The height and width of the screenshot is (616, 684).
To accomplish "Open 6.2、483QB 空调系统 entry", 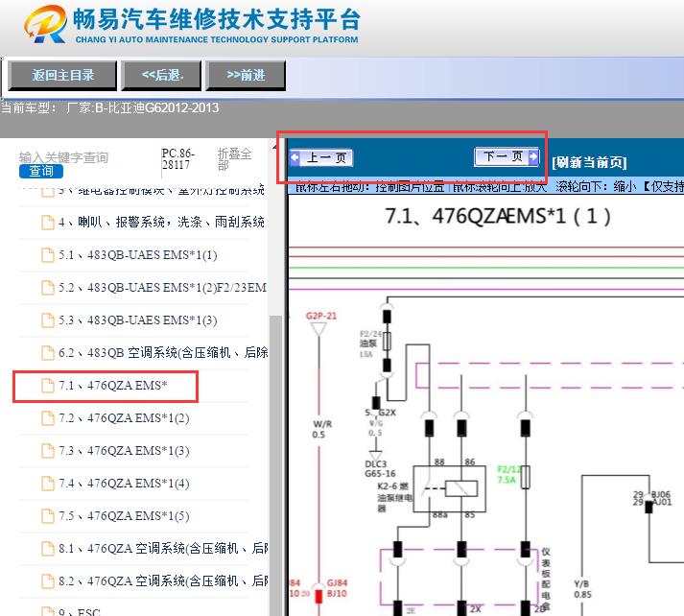I will 163,352.
